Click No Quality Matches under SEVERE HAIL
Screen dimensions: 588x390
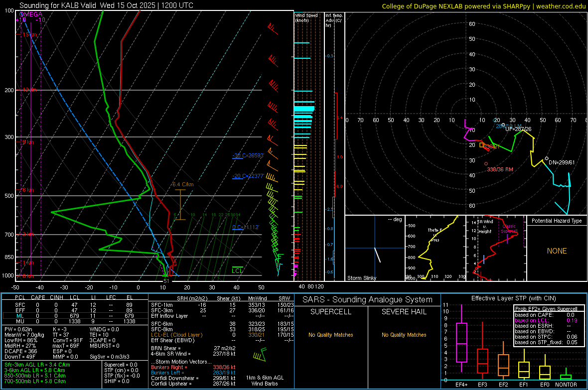tap(404, 335)
